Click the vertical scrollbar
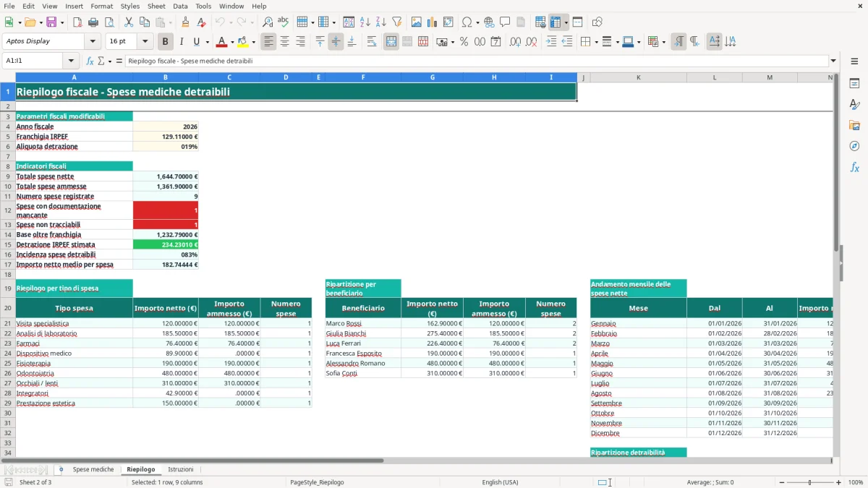This screenshot has height=488, width=868. [x=836, y=265]
